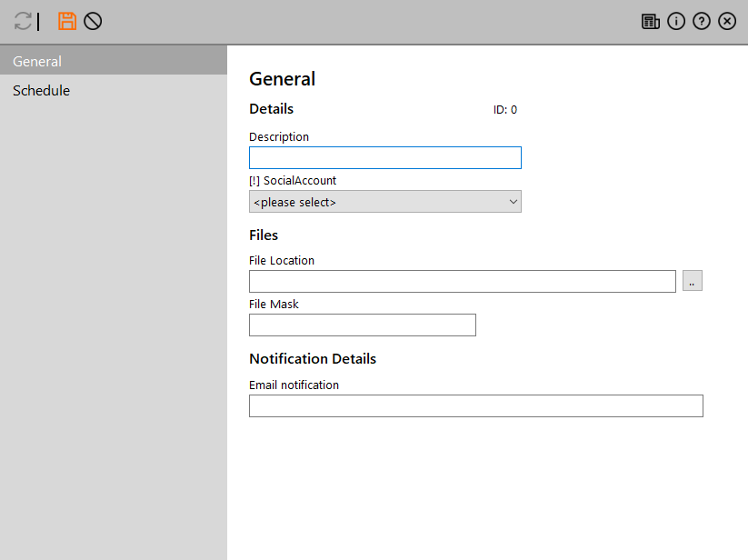Select the General tab in the sidebar

[x=113, y=62]
